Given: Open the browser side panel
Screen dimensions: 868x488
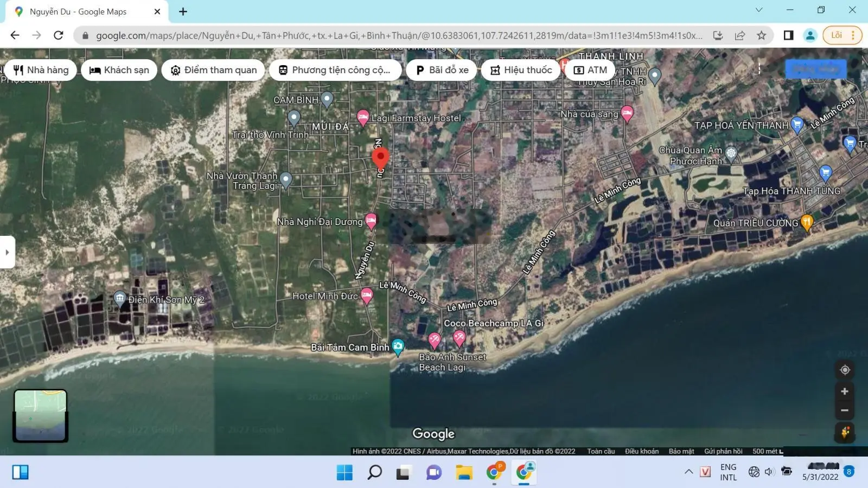Looking at the screenshot, I should [x=788, y=35].
